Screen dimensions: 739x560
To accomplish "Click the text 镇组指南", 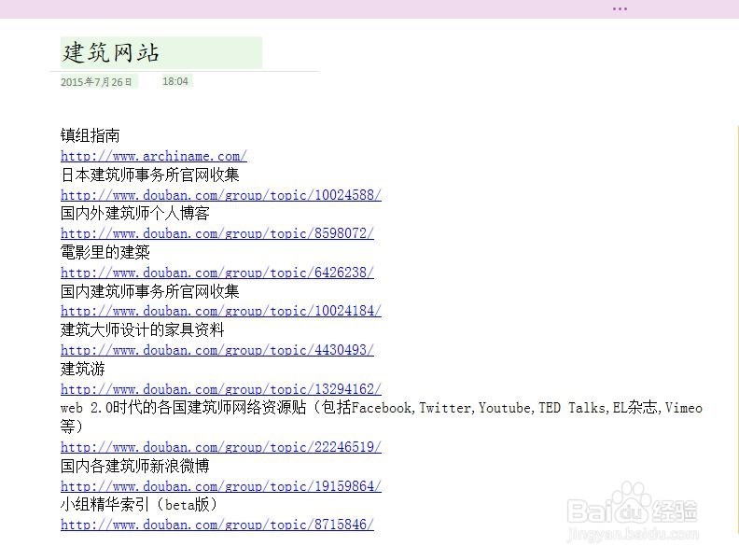I will point(90,135).
